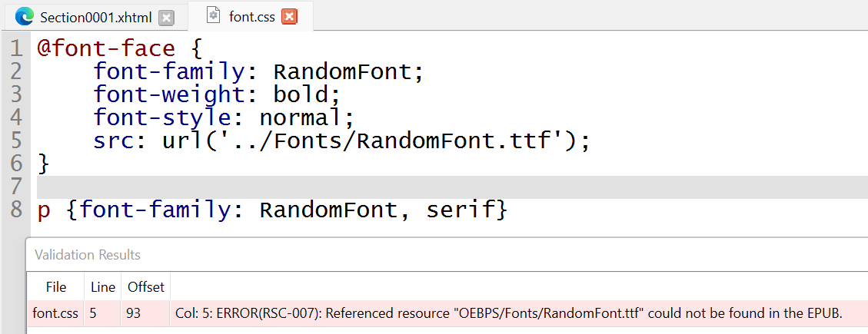Select the font.css tab
The height and width of the screenshot is (334, 868).
pyautogui.click(x=251, y=16)
